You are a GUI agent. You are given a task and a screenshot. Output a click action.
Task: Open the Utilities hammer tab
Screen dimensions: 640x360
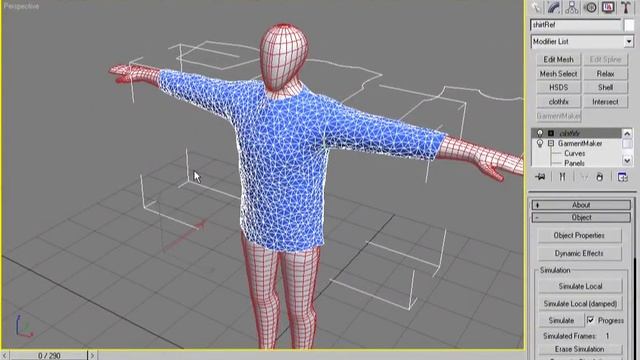point(625,7)
